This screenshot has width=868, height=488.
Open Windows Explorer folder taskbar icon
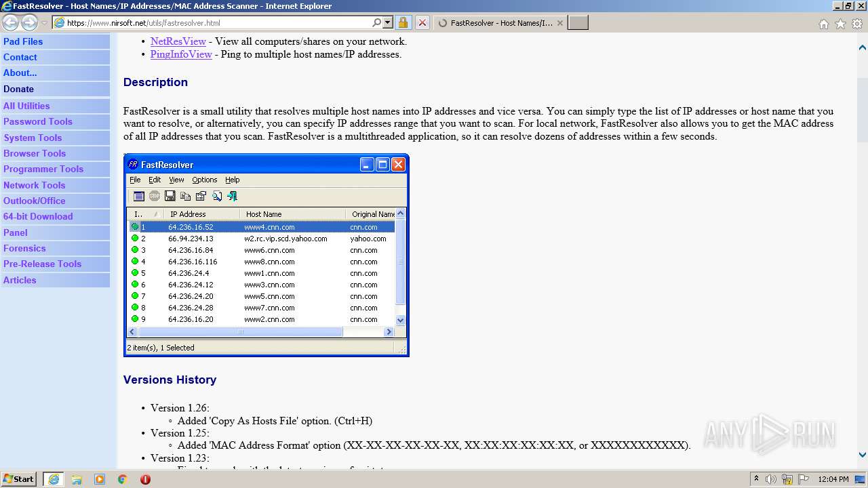[77, 479]
